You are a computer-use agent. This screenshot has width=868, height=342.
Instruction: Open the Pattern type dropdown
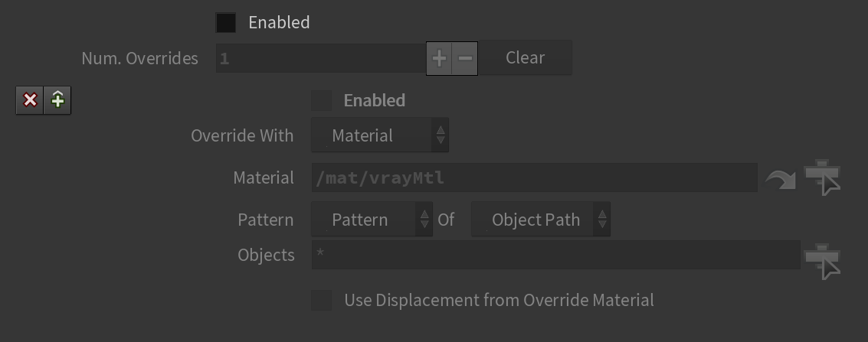click(372, 220)
